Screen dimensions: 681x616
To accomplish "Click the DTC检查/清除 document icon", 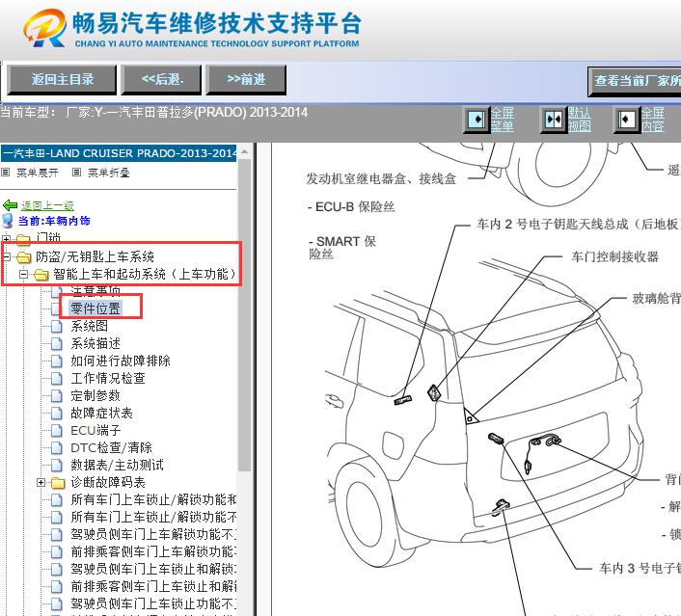I will pos(57,447).
